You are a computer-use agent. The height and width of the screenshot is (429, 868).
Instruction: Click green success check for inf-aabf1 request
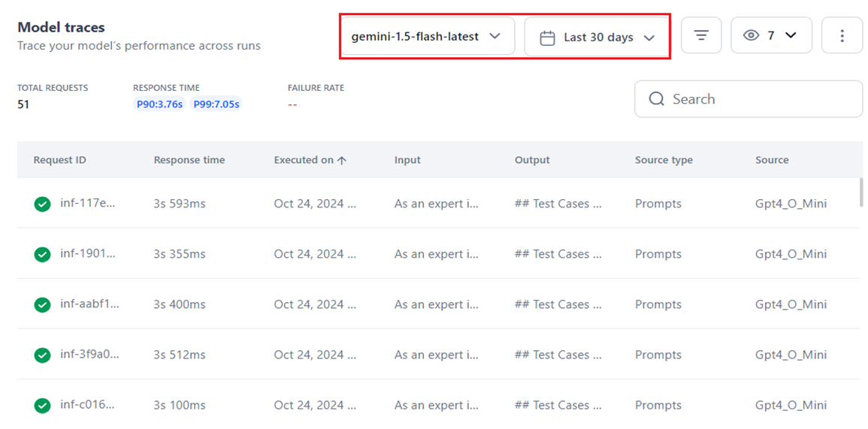[x=43, y=304]
